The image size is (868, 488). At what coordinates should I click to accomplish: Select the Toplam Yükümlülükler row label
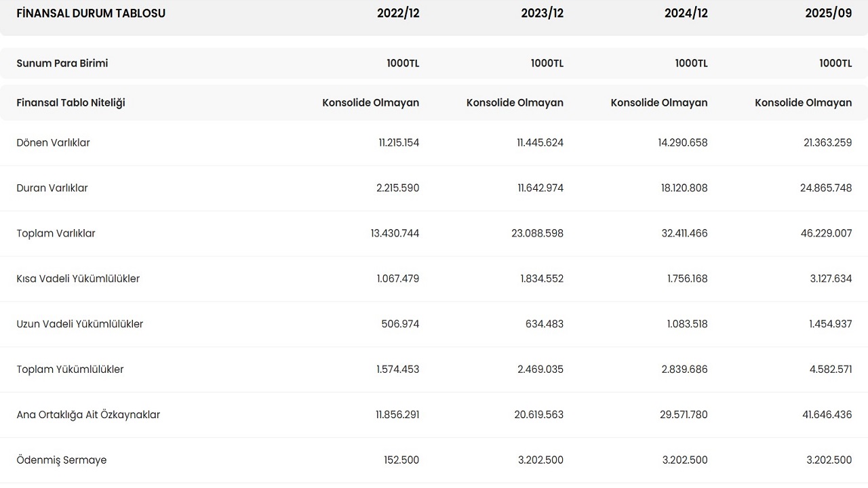[x=70, y=370]
